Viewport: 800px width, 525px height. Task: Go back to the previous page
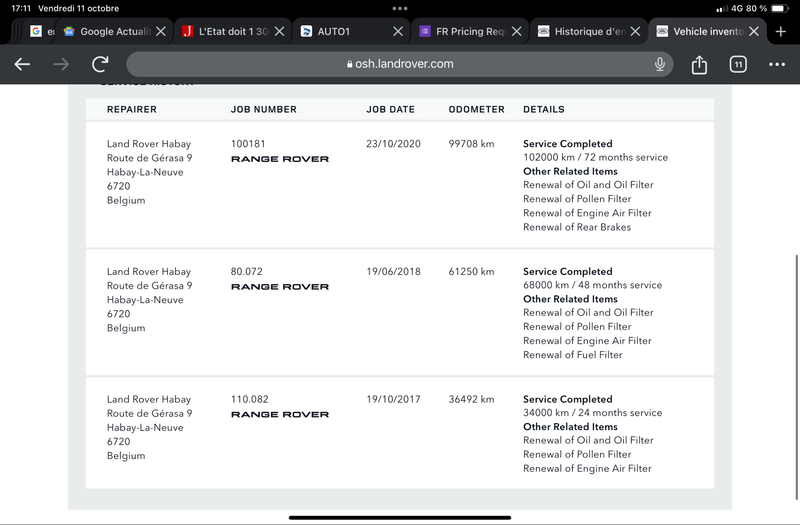(22, 64)
